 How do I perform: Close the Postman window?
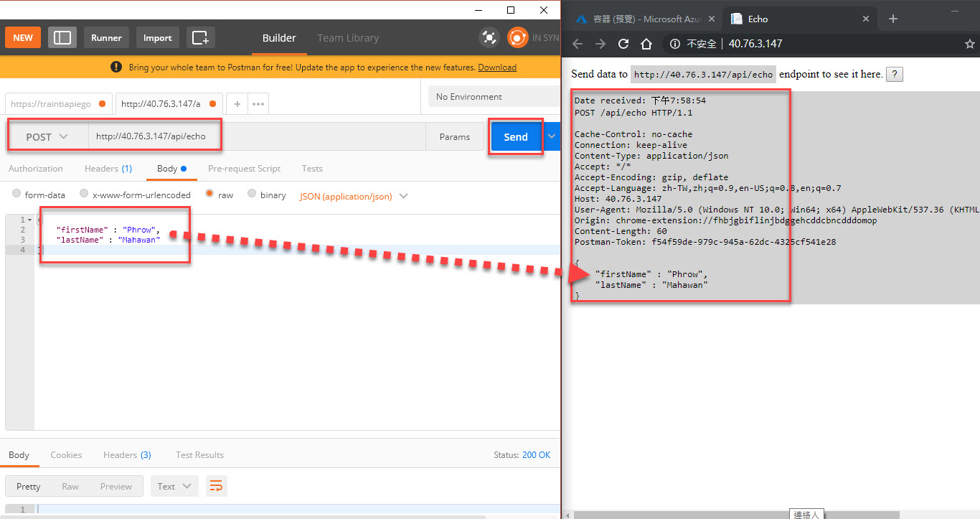[544, 9]
